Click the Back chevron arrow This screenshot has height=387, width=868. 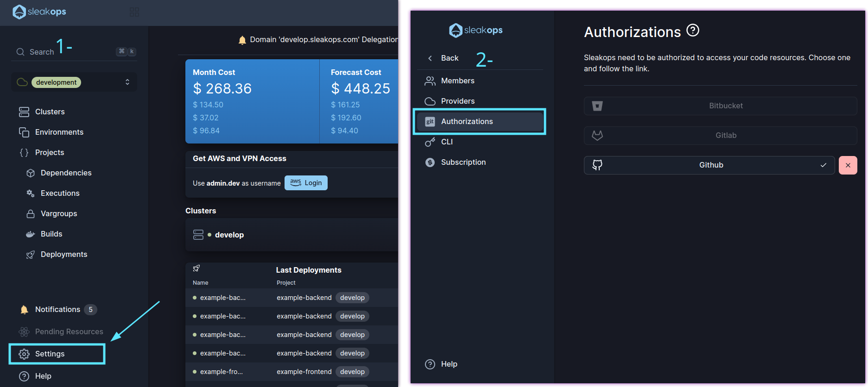click(430, 58)
